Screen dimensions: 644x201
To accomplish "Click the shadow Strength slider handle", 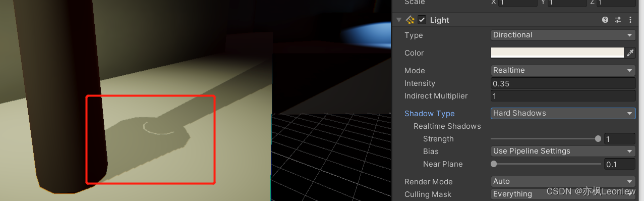I will click(x=598, y=138).
